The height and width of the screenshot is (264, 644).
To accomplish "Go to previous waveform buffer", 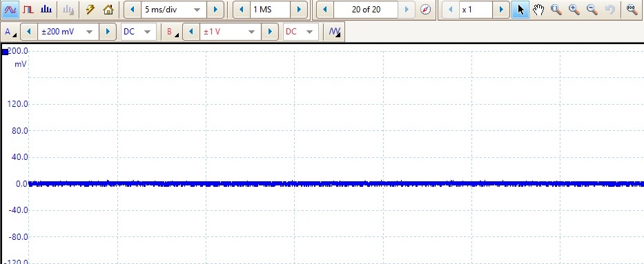I will (x=325, y=10).
